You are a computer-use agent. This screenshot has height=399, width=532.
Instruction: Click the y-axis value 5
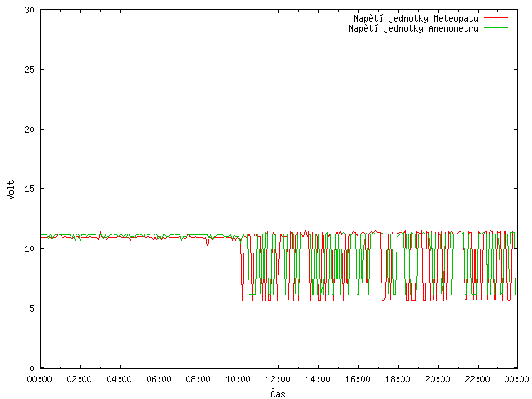(32, 308)
